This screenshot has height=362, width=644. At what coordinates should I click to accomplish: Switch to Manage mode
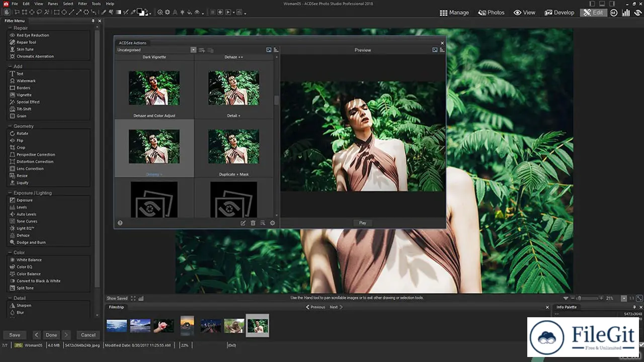pyautogui.click(x=454, y=13)
